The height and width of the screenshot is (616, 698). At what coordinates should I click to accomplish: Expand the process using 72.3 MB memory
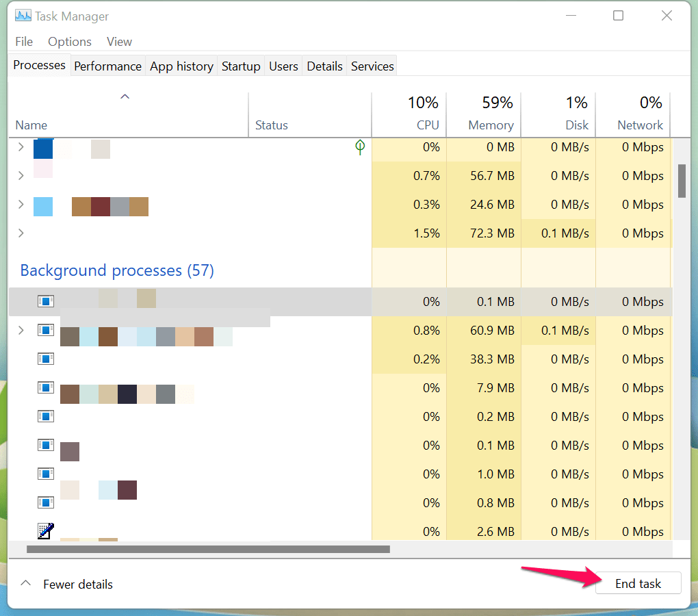[21, 233]
